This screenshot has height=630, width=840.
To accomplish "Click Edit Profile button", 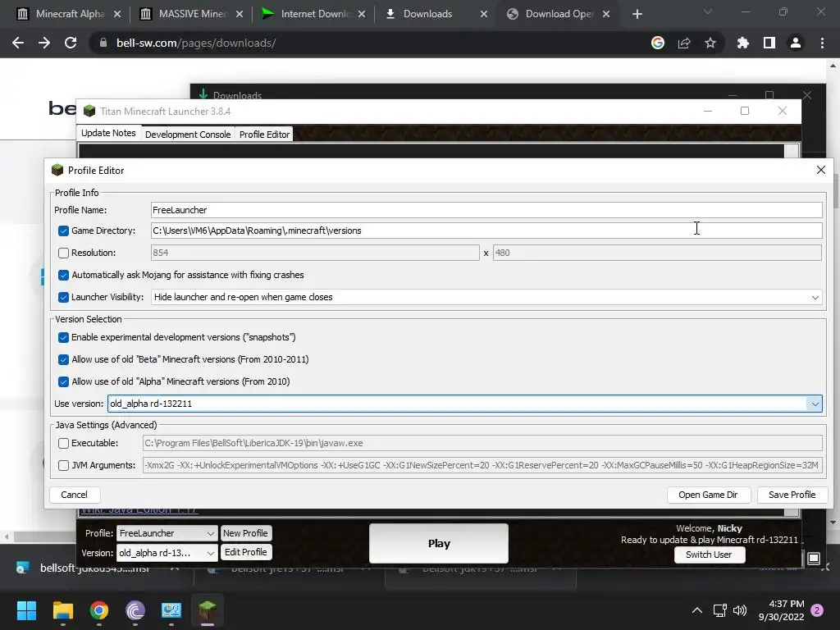I will click(245, 552).
